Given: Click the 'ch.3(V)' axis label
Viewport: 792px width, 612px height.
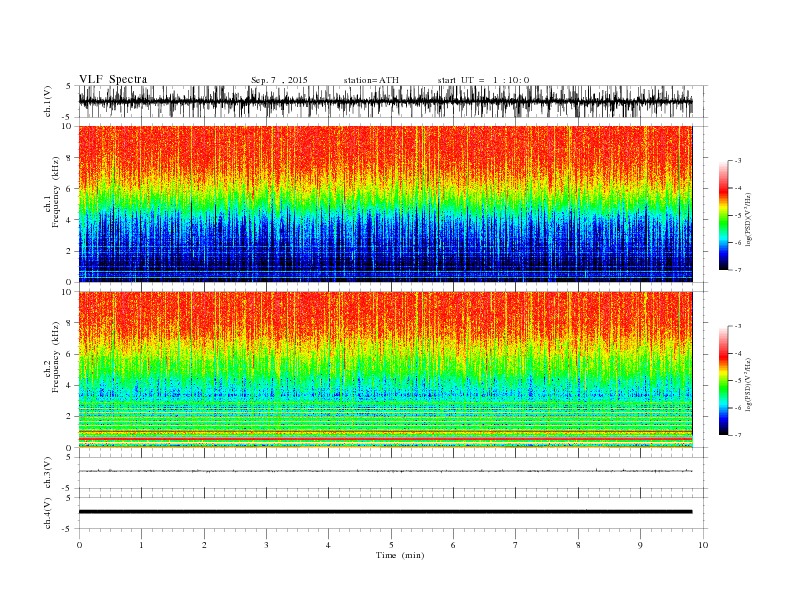Looking at the screenshot, I should point(48,473).
